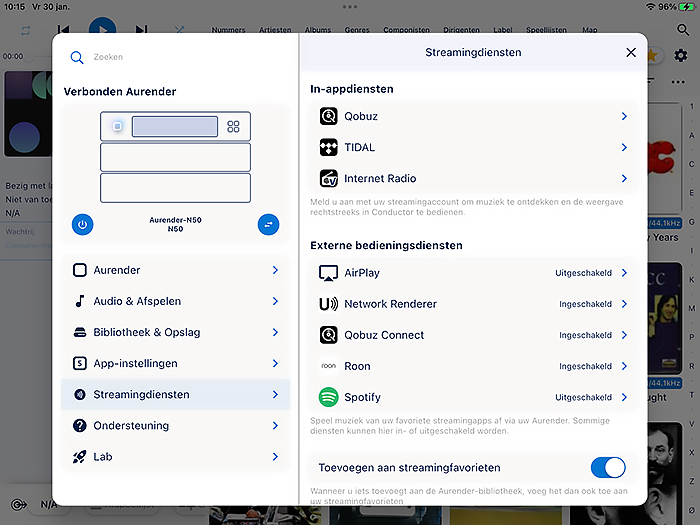Click the Internet Radio icon
This screenshot has height=525, width=700.
328,179
